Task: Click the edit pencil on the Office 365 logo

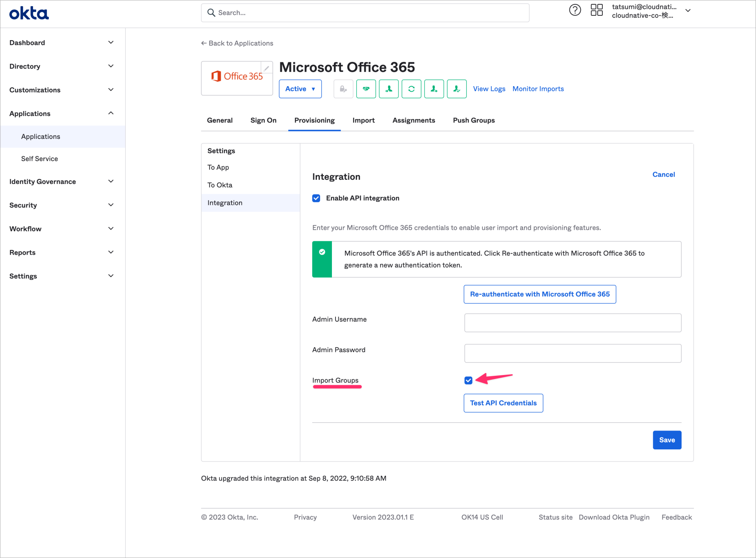Action: click(267, 68)
